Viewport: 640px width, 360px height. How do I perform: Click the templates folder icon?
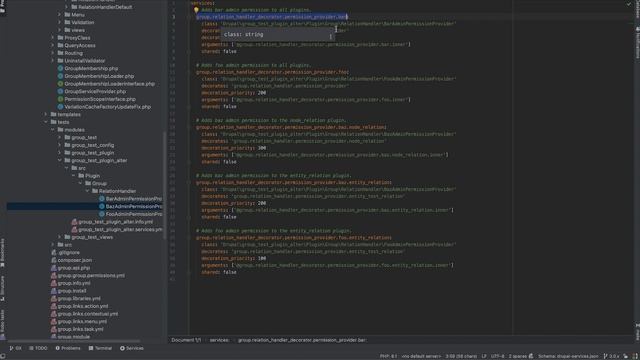(53, 114)
